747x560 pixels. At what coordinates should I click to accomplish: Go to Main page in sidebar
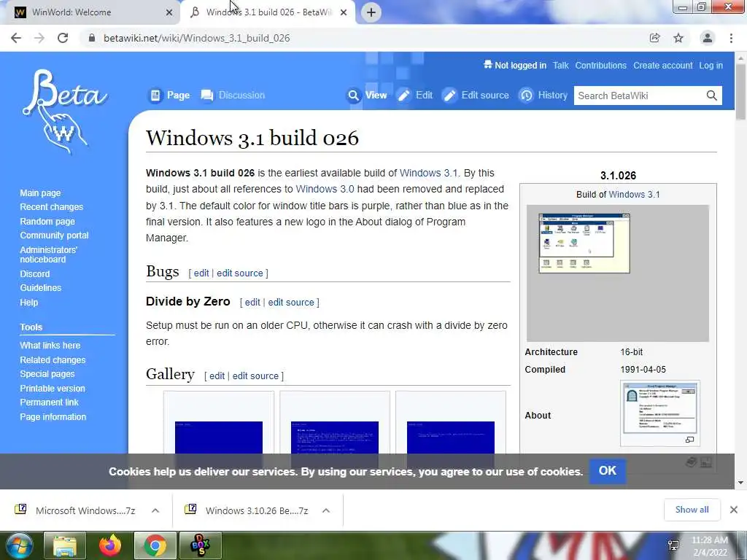coord(41,192)
